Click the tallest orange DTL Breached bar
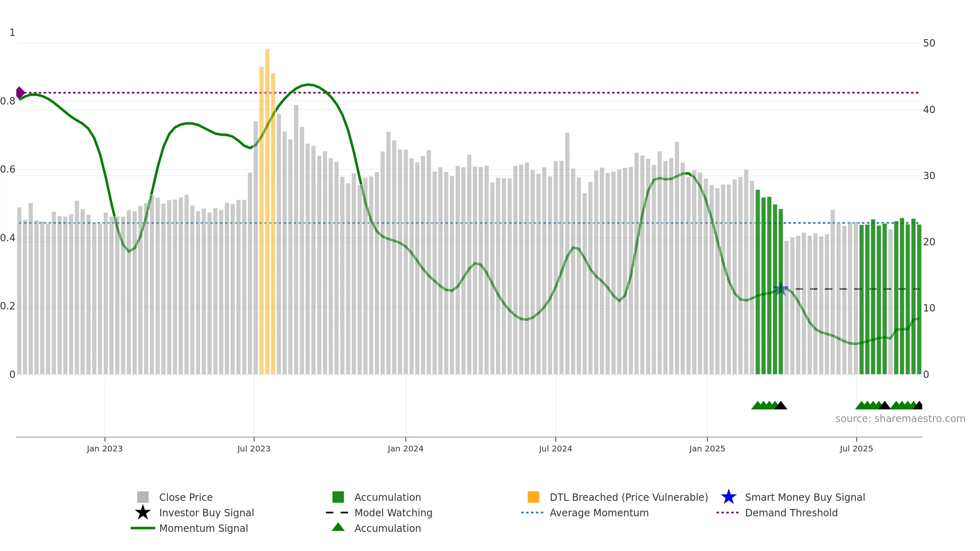Screen dimensions: 980x551 pyautogui.click(x=267, y=211)
